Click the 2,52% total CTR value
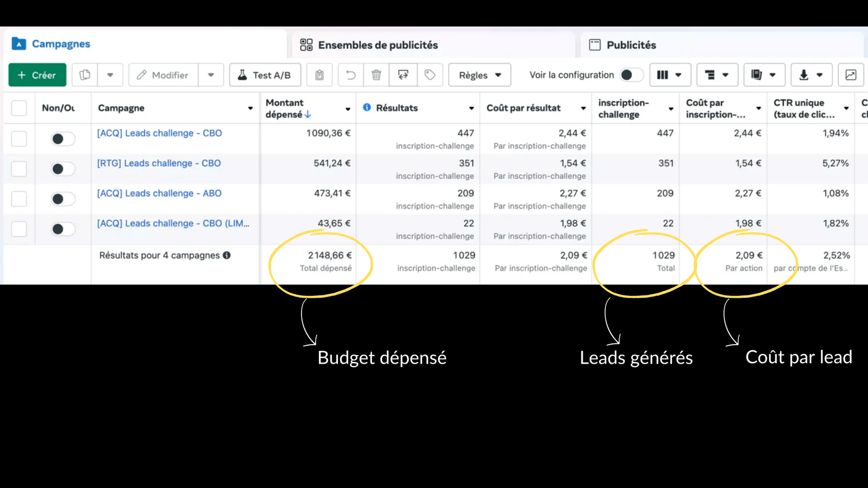The height and width of the screenshot is (488, 868). pos(837,255)
